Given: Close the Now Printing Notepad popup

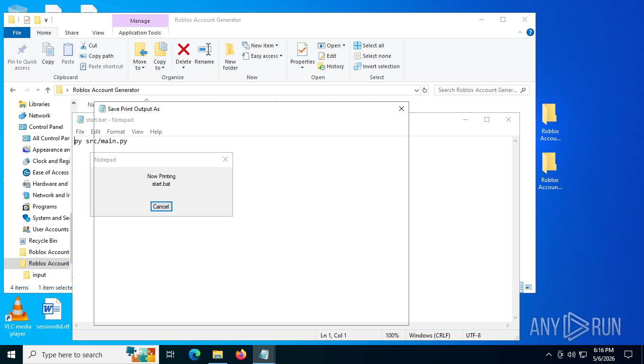Looking at the screenshot, I should coord(225,159).
